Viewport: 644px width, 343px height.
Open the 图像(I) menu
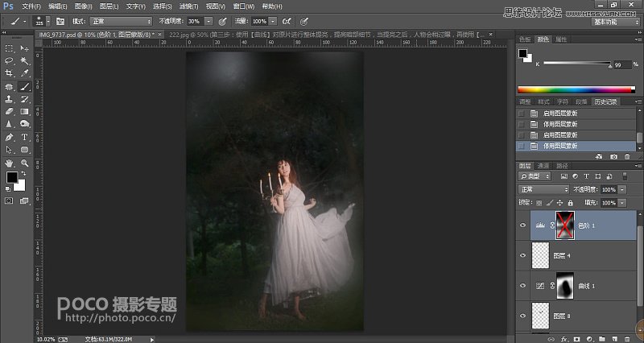(x=84, y=6)
